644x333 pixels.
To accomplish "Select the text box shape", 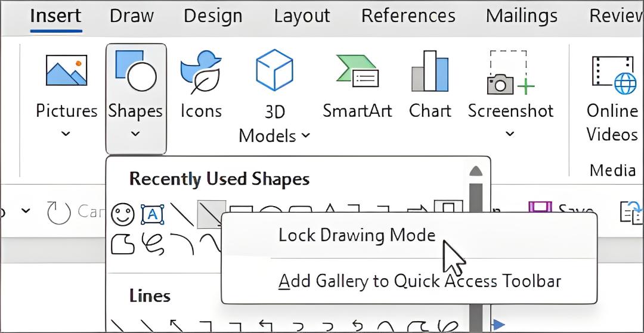I will [153, 214].
